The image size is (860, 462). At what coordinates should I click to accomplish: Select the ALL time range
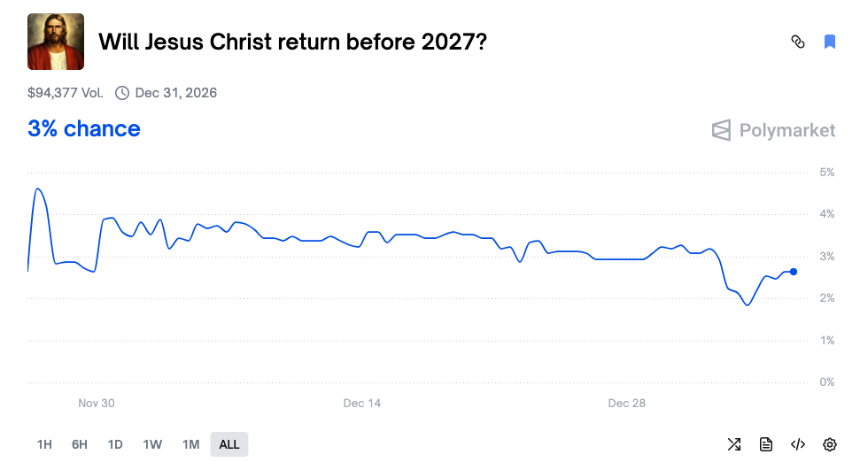click(229, 444)
